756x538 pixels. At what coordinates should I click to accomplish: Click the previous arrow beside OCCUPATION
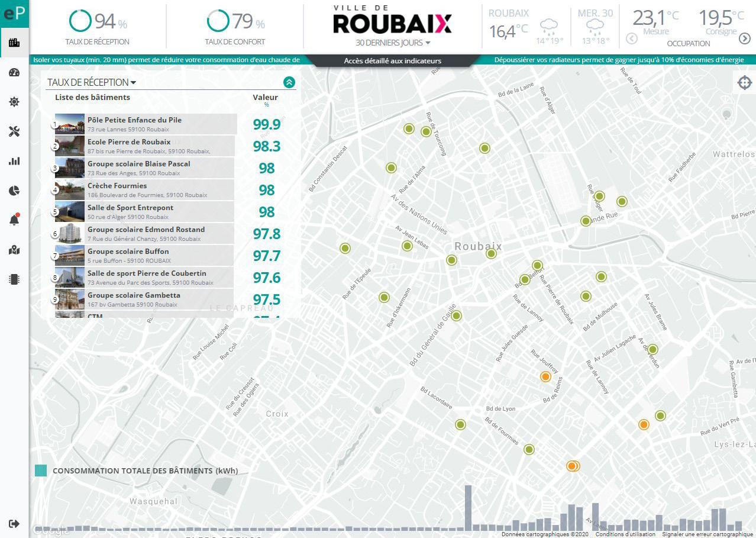[x=631, y=38]
